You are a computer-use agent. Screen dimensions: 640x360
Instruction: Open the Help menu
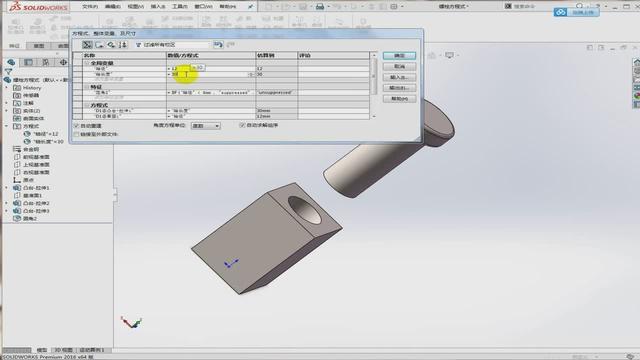coord(228,7)
